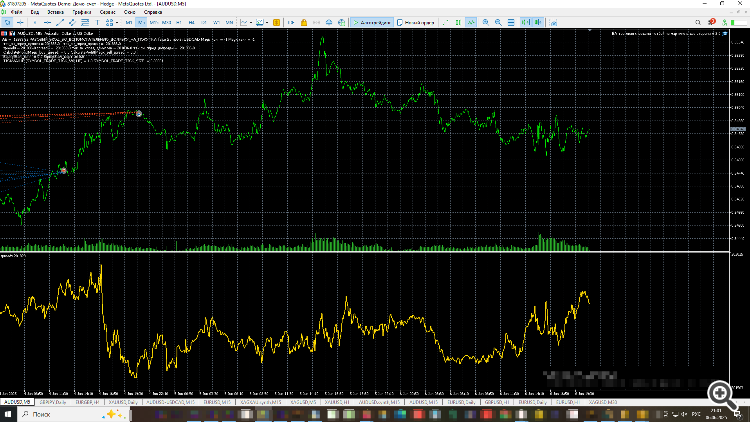
Task: Toggle the Algo Trading button
Action: [x=372, y=22]
